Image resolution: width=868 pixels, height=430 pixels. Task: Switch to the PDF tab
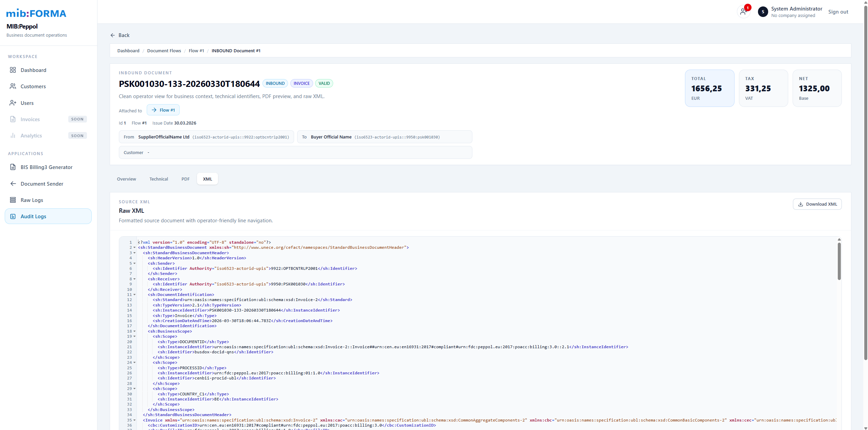[x=185, y=179]
